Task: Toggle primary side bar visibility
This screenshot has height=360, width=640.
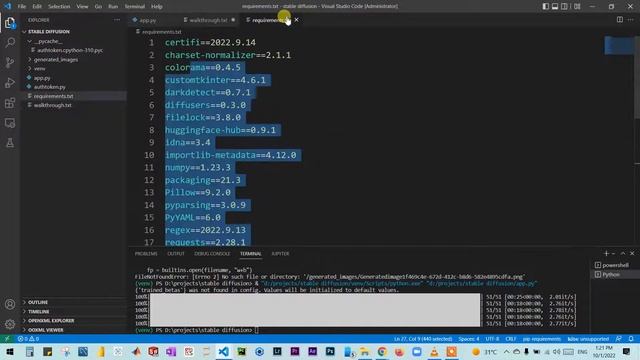Action: point(546,6)
